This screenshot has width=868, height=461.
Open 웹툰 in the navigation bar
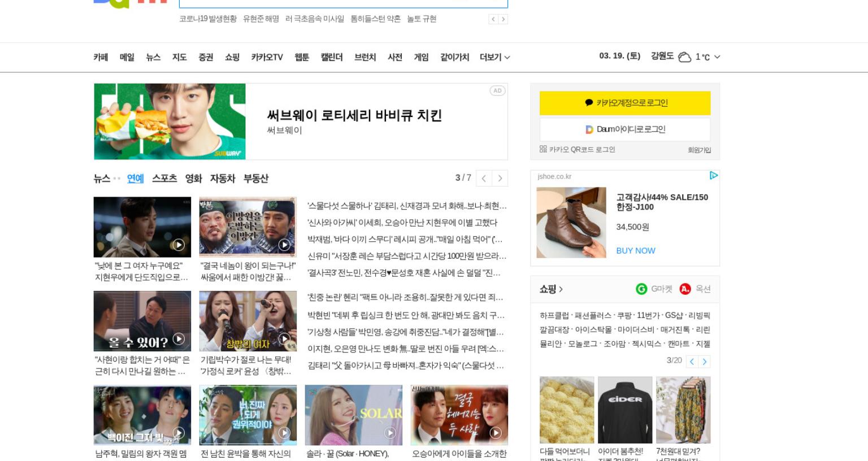click(302, 57)
